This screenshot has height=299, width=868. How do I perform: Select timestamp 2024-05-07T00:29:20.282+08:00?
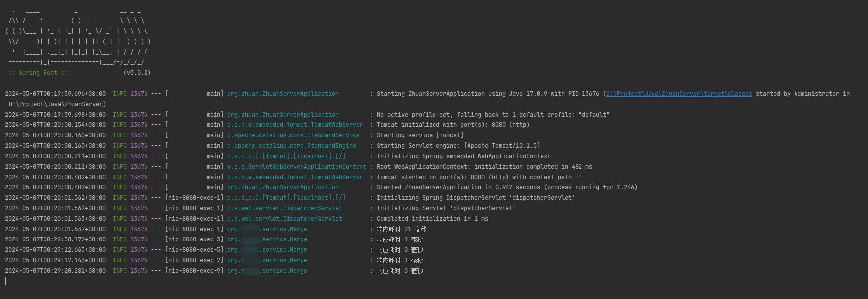55,271
